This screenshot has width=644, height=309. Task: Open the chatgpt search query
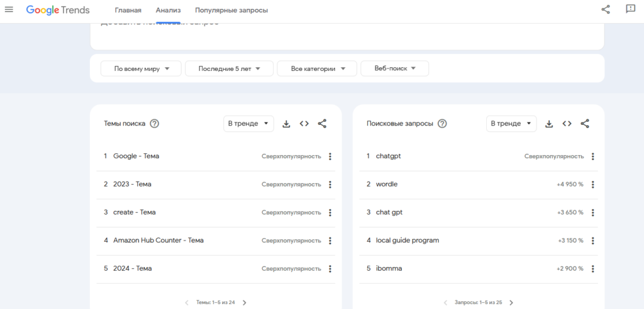389,156
